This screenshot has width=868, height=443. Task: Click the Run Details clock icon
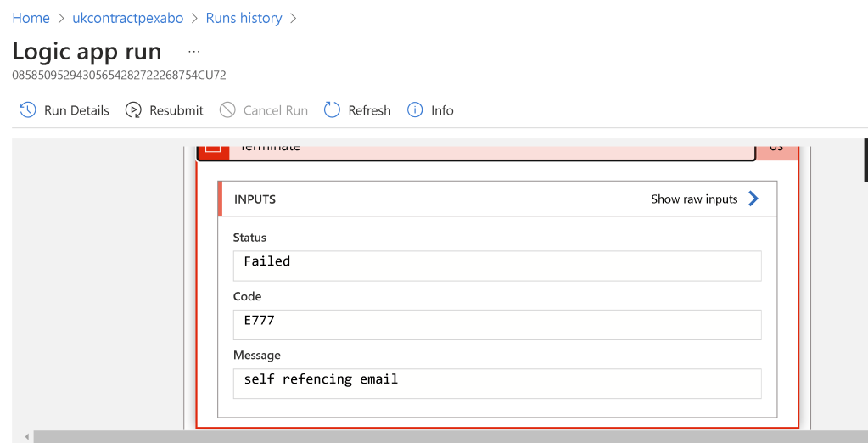(28, 110)
